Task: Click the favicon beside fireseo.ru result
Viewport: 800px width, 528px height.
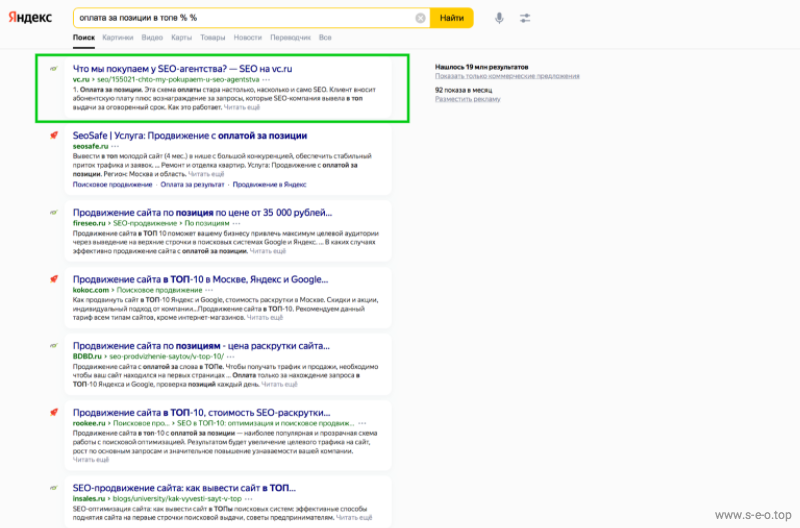Action: (54, 212)
